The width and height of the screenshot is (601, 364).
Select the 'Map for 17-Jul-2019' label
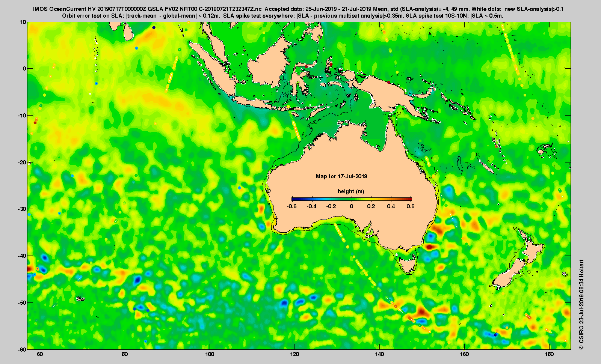341,176
